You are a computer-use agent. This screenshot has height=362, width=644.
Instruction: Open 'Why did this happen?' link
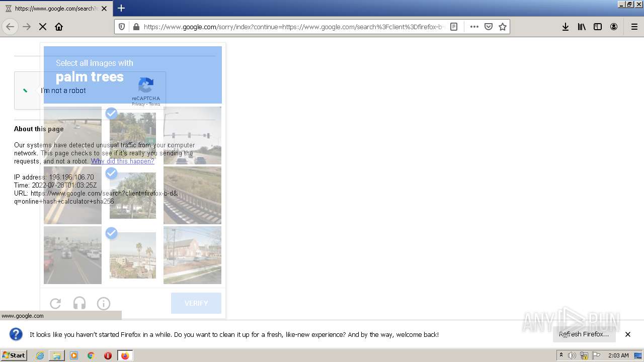[123, 161]
